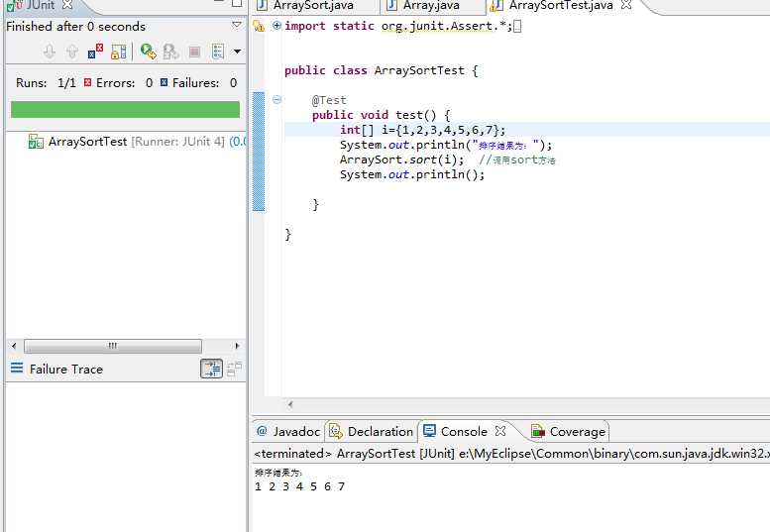Click the Errors count indicator icon
770x532 pixels.
[88, 82]
